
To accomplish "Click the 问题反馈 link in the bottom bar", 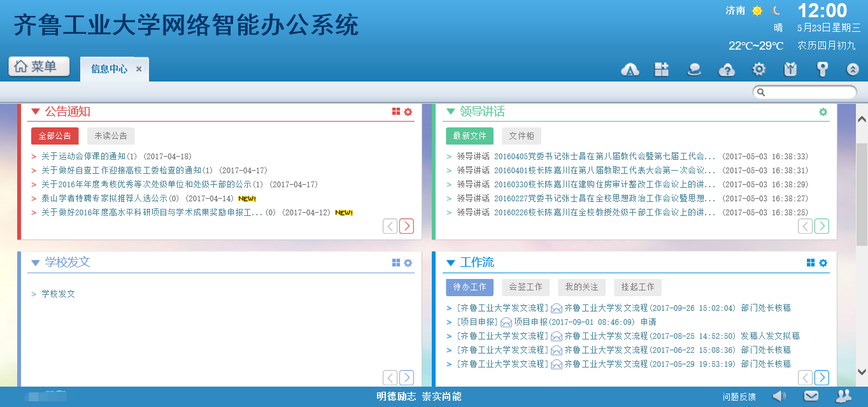I will click(739, 396).
